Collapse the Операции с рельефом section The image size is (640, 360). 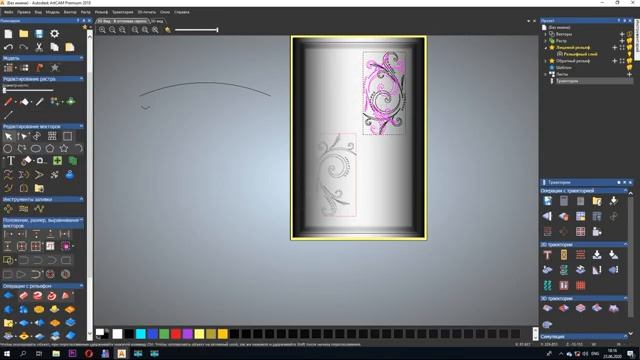(x=81, y=286)
